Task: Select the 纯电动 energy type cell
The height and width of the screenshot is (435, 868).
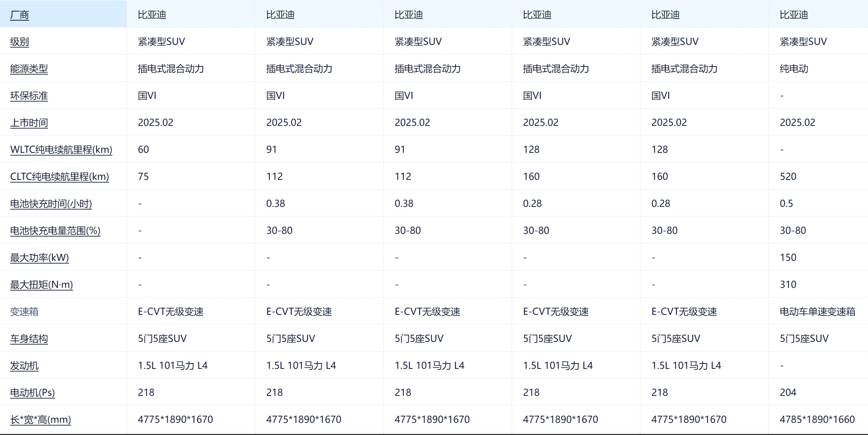Action: click(x=794, y=69)
